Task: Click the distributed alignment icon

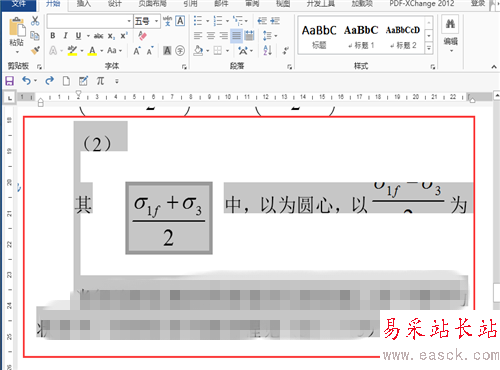Action: point(249,35)
